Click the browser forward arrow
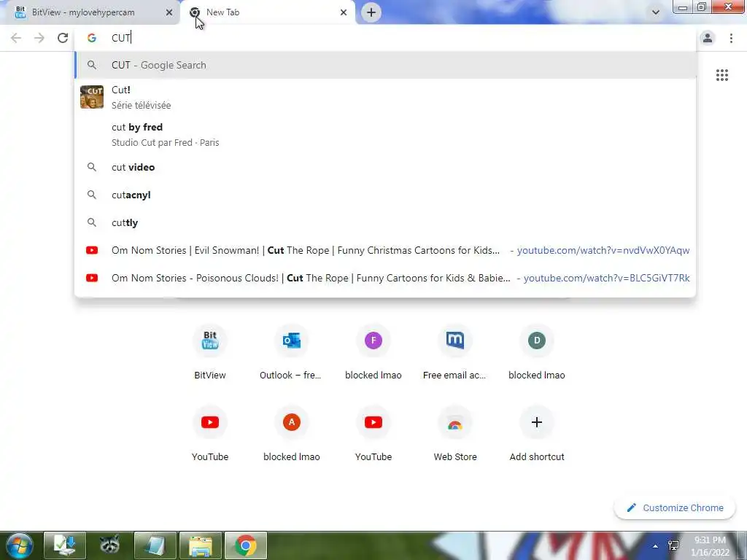 39,38
